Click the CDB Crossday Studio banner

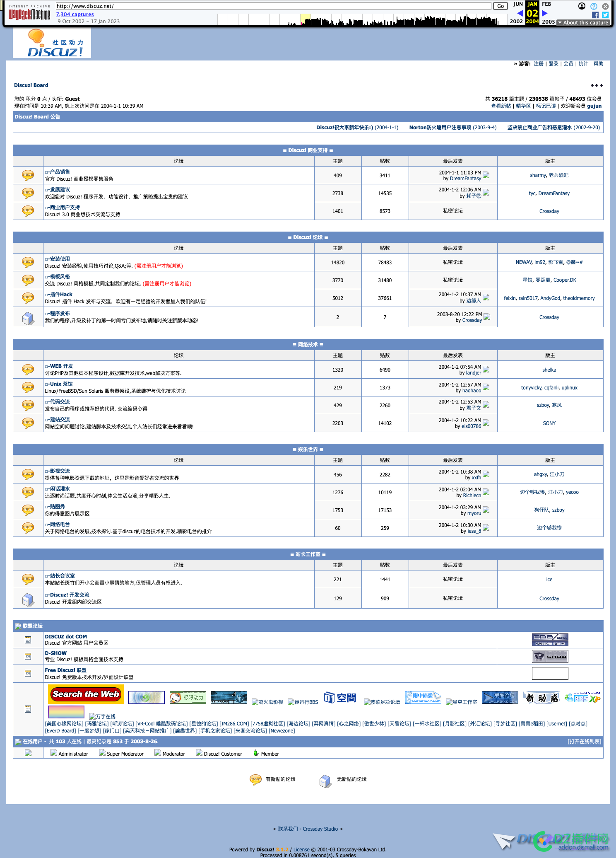coord(550,640)
